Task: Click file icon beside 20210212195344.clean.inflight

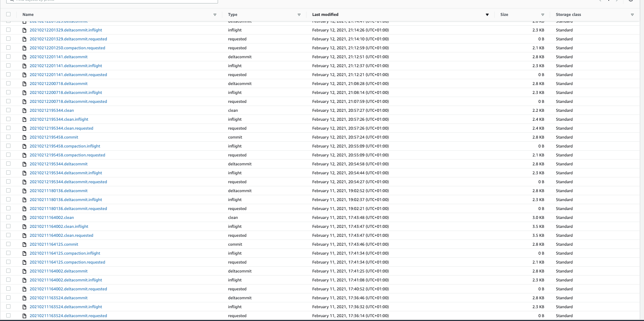Action: click(x=24, y=120)
